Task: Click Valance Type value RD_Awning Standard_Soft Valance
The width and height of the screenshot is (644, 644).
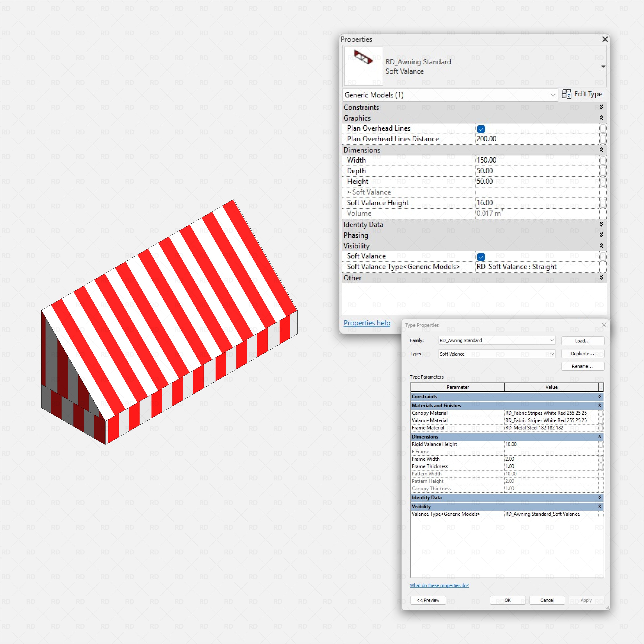Action: 551,514
